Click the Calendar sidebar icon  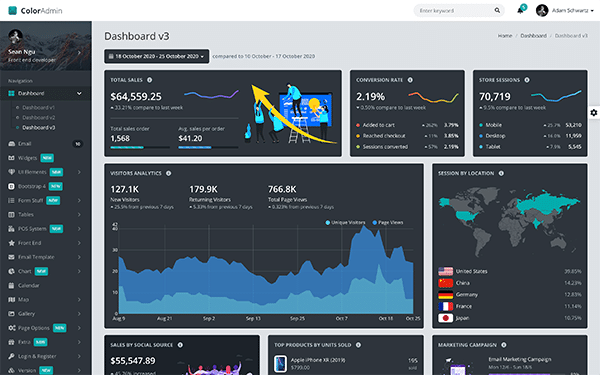click(x=11, y=285)
